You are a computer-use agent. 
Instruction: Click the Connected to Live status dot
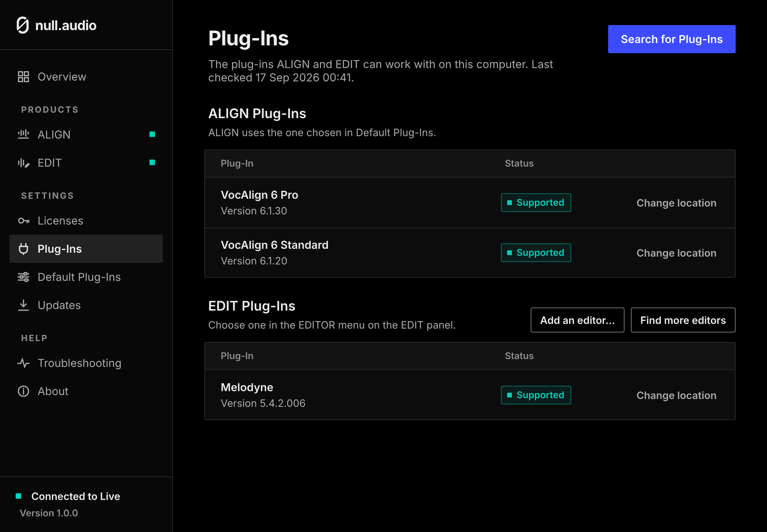click(18, 496)
